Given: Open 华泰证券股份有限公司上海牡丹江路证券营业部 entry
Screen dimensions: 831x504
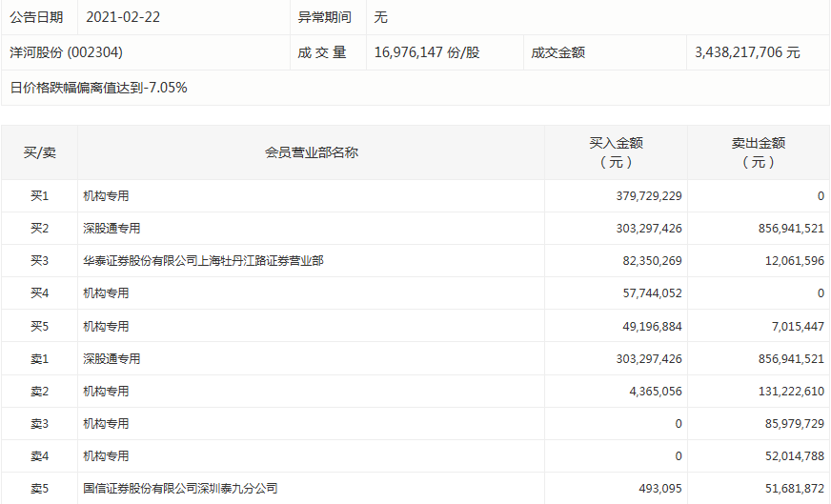Looking at the screenshot, I should [x=203, y=261].
